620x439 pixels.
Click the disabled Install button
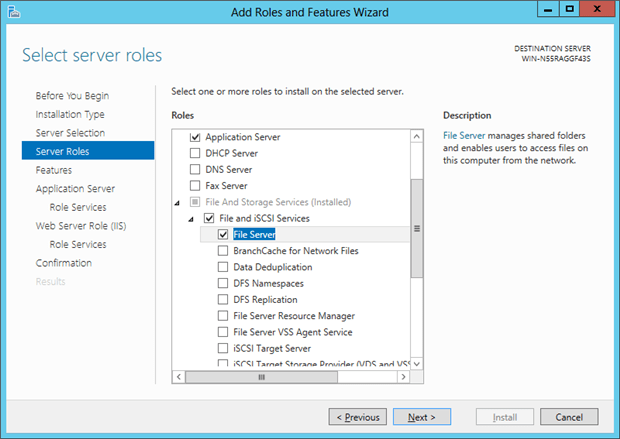[x=505, y=417]
